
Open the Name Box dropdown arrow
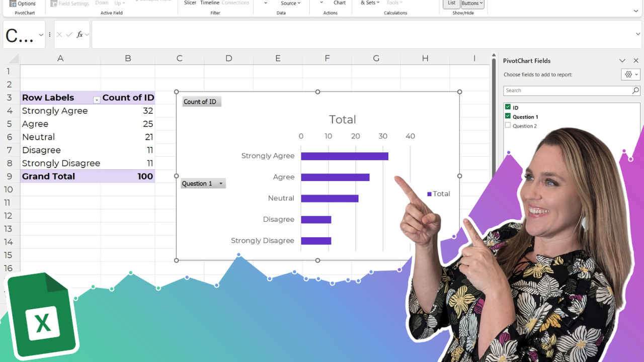pos(41,35)
